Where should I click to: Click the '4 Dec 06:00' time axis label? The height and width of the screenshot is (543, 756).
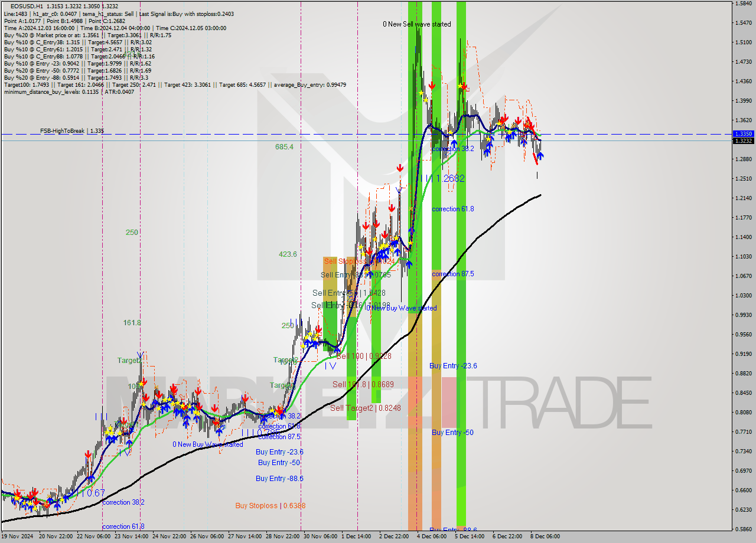point(431,537)
